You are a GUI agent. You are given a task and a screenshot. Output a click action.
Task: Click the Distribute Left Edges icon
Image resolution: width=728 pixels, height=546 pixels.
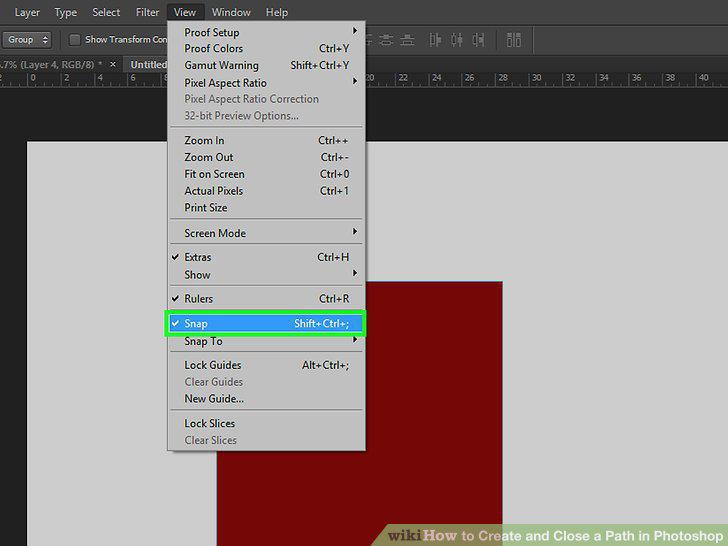[435, 40]
